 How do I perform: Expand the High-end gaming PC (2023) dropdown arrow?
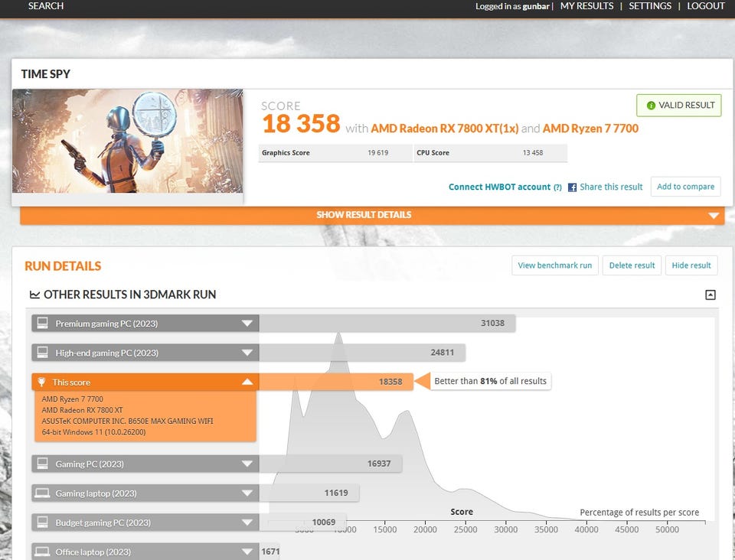point(247,353)
